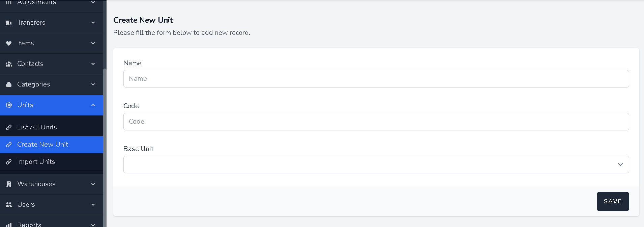
Task: Collapse the Units section chevron
Action: coord(93,105)
